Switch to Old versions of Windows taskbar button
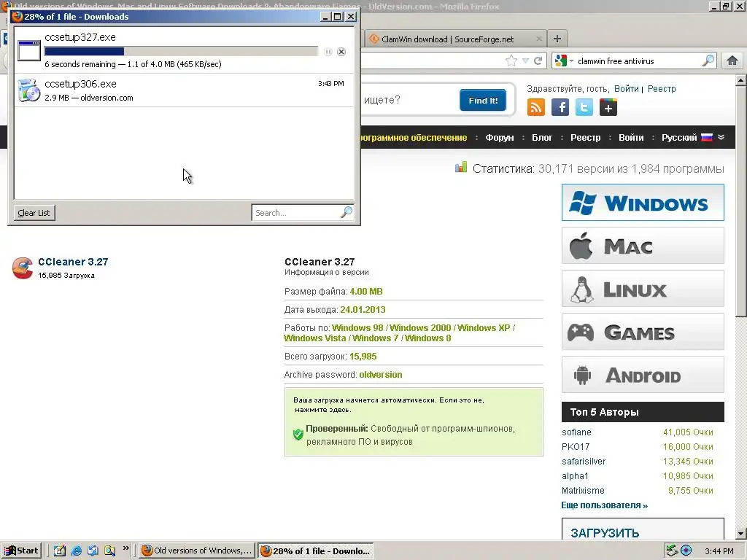This screenshot has width=747, height=560. (x=197, y=551)
